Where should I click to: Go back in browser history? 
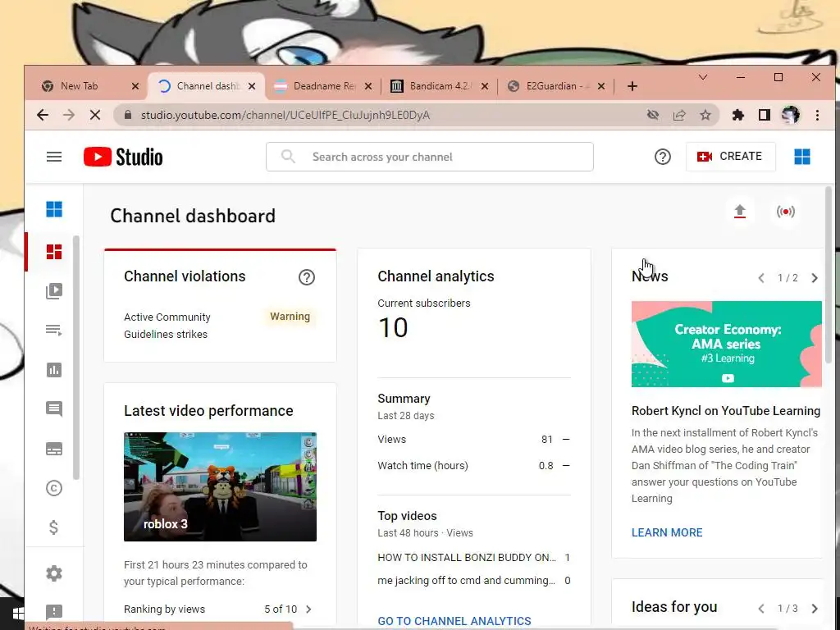tap(43, 115)
